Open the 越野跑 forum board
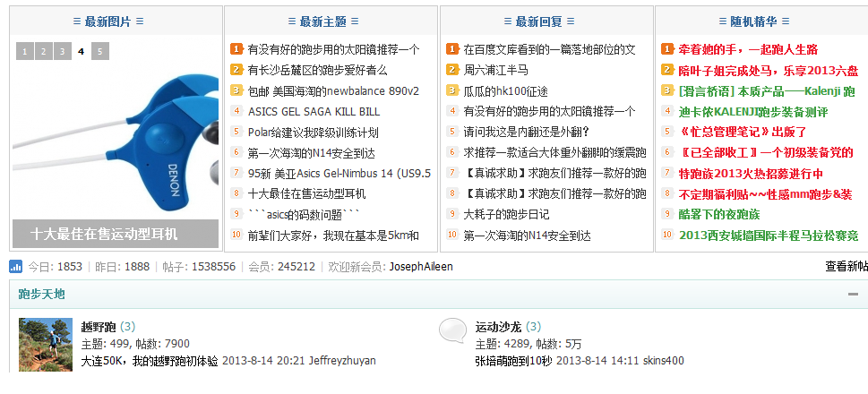The height and width of the screenshot is (394, 868). (99, 327)
